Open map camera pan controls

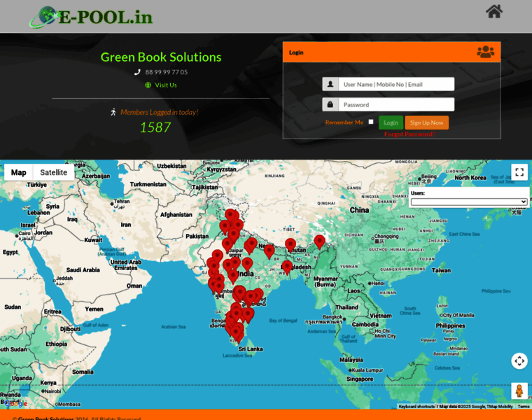tap(519, 360)
